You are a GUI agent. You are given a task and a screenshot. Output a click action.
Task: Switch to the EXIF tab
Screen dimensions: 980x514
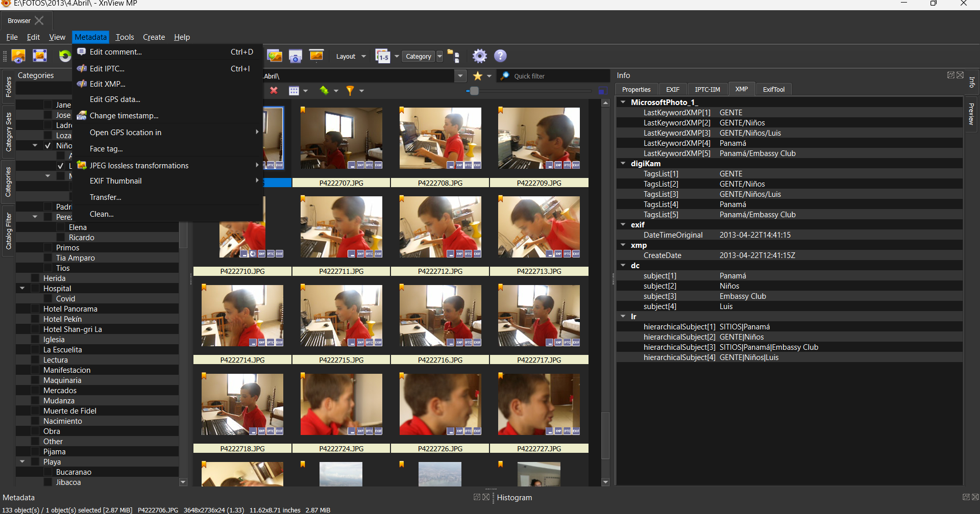(x=673, y=89)
